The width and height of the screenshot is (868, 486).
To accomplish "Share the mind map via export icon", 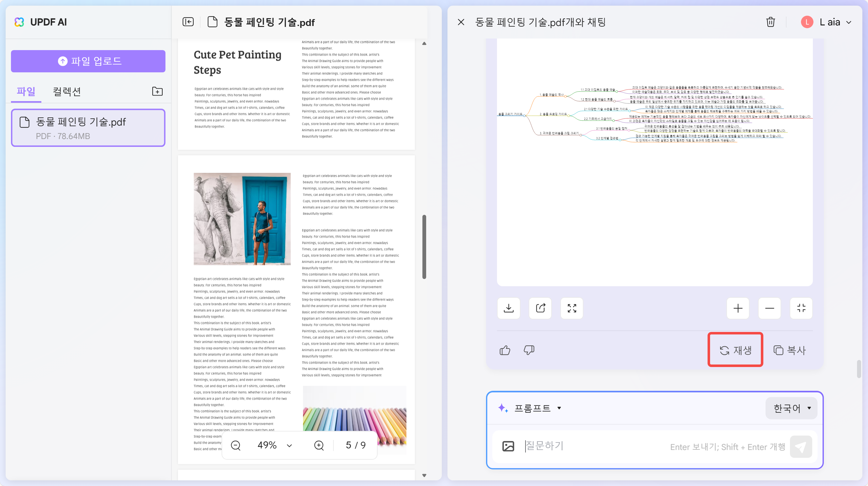I will pos(540,308).
